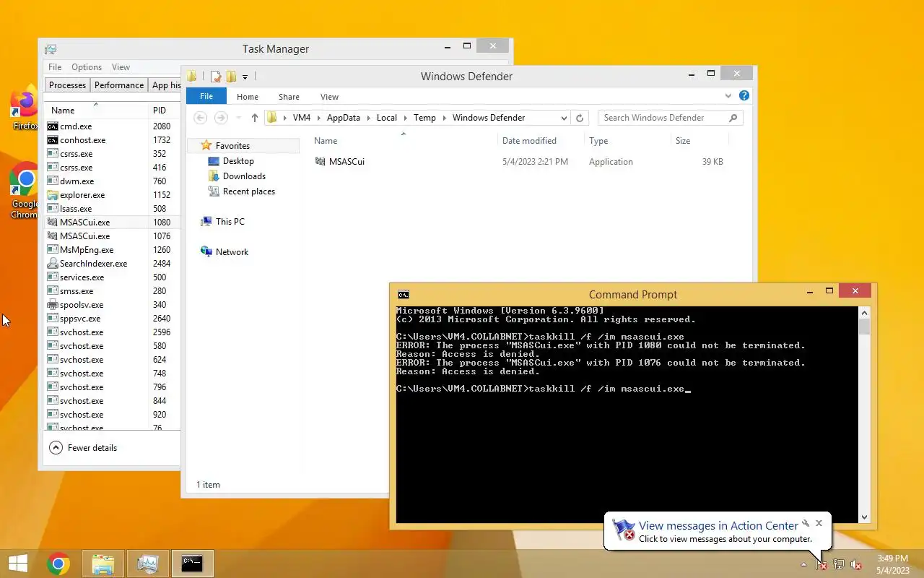Click Command Prompt scrollbar up arrow
Image resolution: width=924 pixels, height=578 pixels.
point(865,312)
